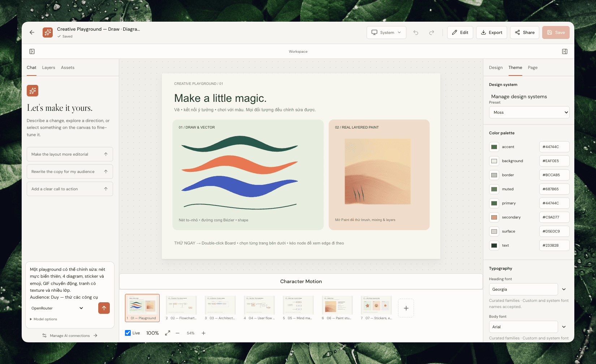Zoom in with the plus icon
Viewport: 596px width, 364px height.
point(203,333)
